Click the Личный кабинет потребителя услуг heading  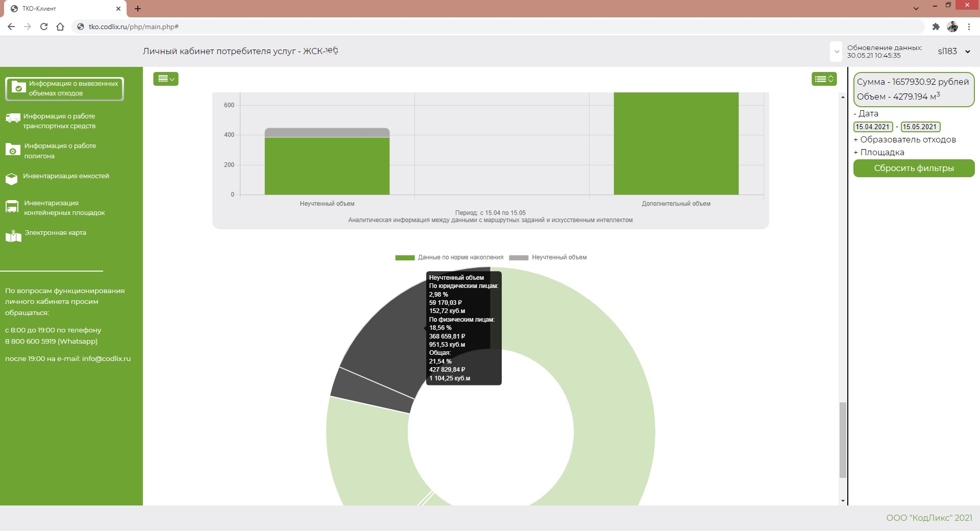(240, 51)
